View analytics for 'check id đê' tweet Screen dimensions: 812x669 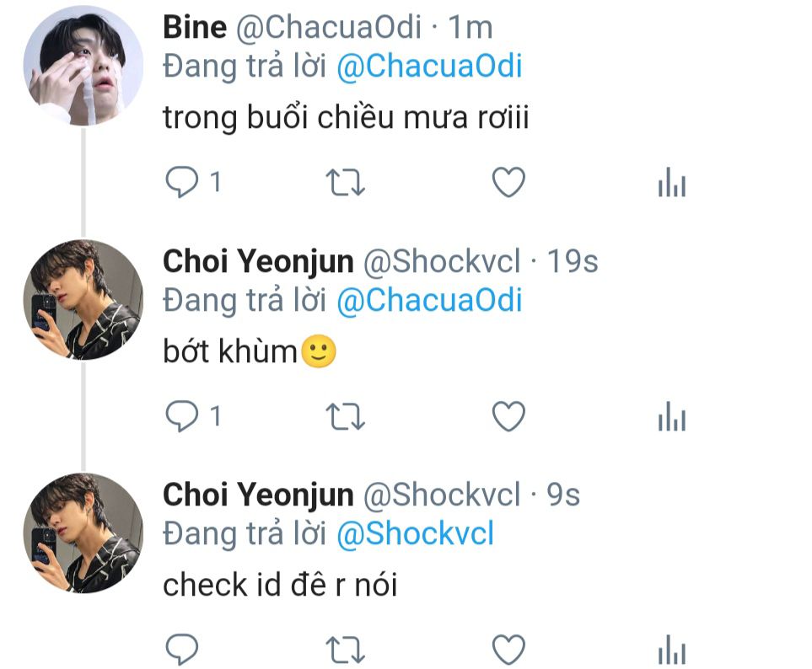(x=672, y=650)
